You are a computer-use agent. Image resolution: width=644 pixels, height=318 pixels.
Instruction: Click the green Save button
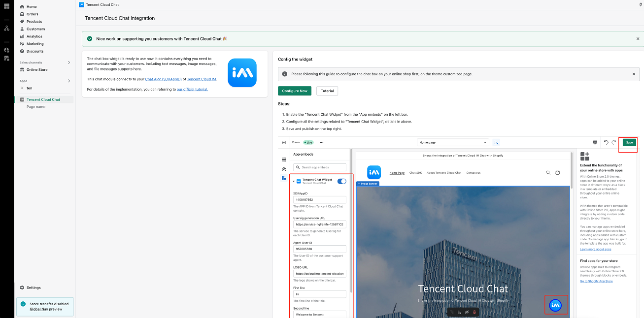(629, 142)
